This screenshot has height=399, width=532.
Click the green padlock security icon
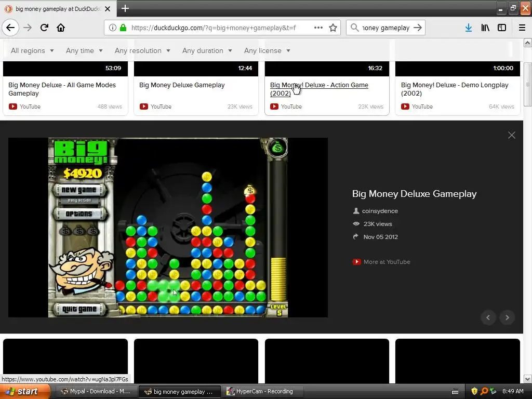point(123,28)
